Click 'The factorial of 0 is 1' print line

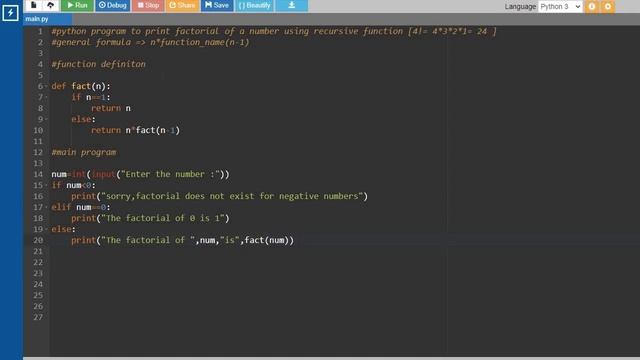pyautogui.click(x=150, y=218)
